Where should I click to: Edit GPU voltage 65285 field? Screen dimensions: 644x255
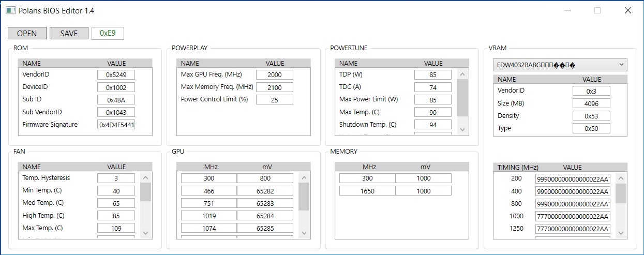click(x=265, y=228)
